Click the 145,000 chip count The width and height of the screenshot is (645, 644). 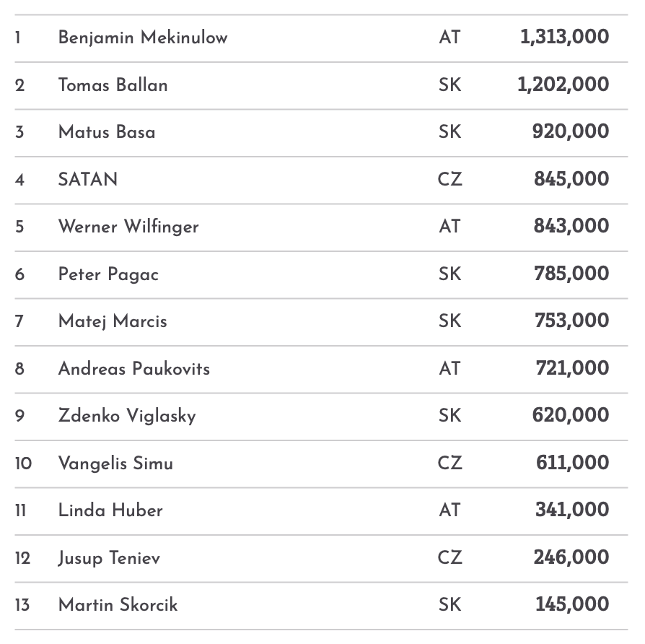point(571,605)
